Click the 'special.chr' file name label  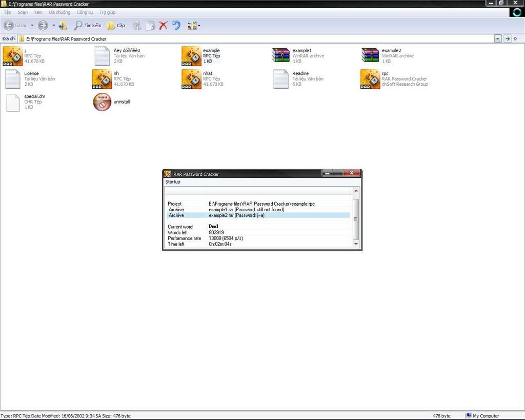coord(34,96)
